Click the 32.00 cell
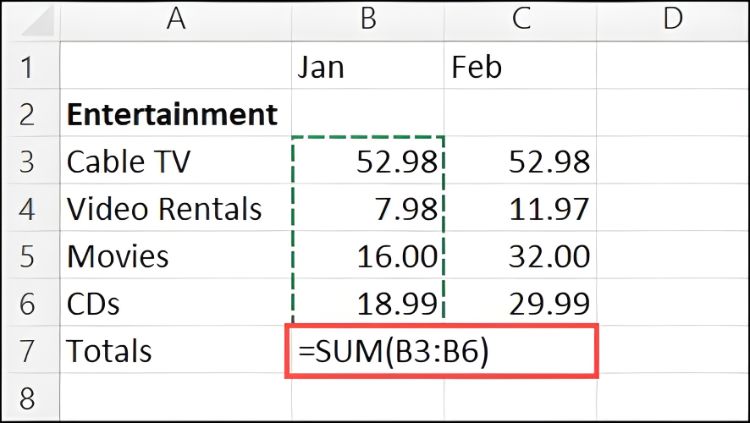 (520, 255)
